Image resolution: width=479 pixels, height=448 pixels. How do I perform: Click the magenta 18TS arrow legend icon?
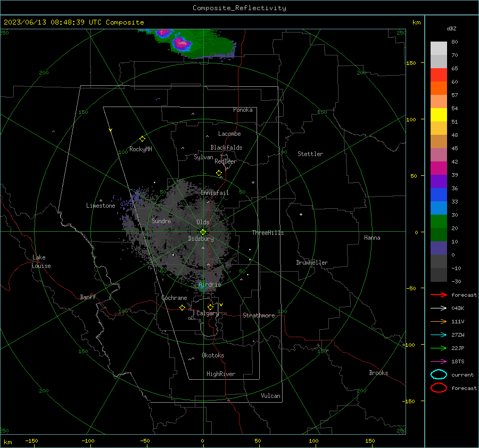click(439, 362)
